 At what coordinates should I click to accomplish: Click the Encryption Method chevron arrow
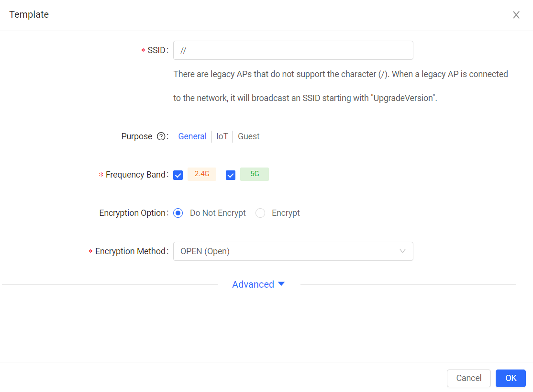402,251
